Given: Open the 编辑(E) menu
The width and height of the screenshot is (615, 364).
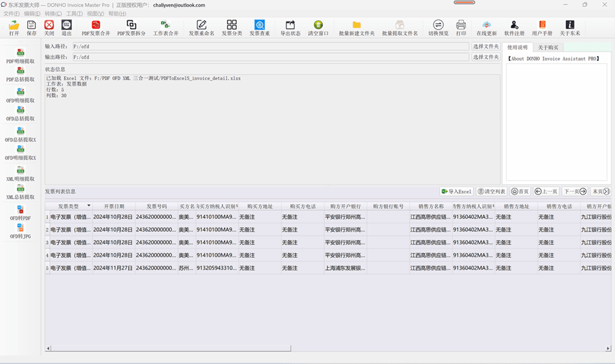Looking at the screenshot, I should pos(32,14).
